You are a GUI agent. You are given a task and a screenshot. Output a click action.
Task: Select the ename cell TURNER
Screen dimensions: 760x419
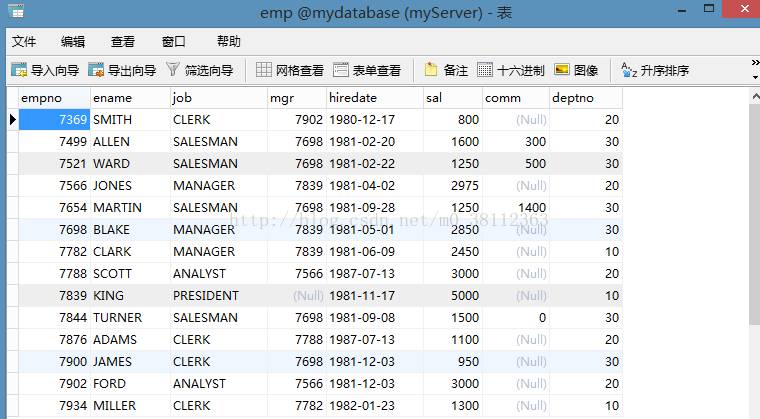(x=130, y=318)
